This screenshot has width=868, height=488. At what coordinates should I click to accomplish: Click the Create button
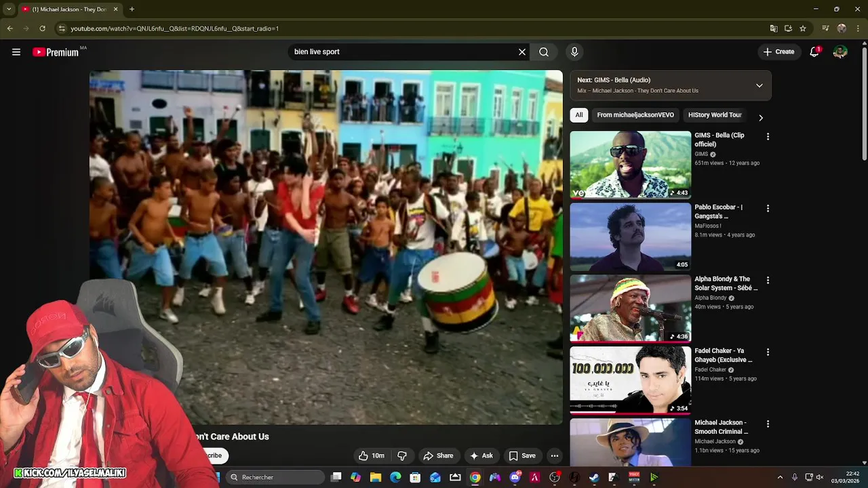[x=778, y=52]
